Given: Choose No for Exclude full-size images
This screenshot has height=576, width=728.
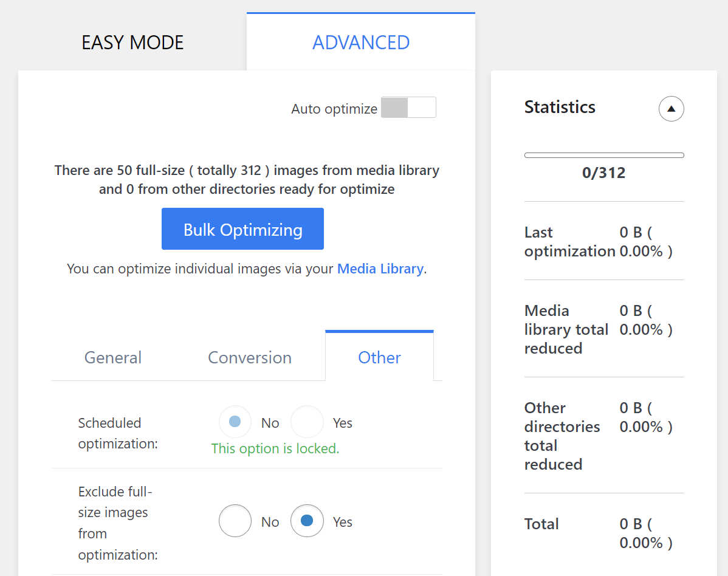Looking at the screenshot, I should [235, 521].
